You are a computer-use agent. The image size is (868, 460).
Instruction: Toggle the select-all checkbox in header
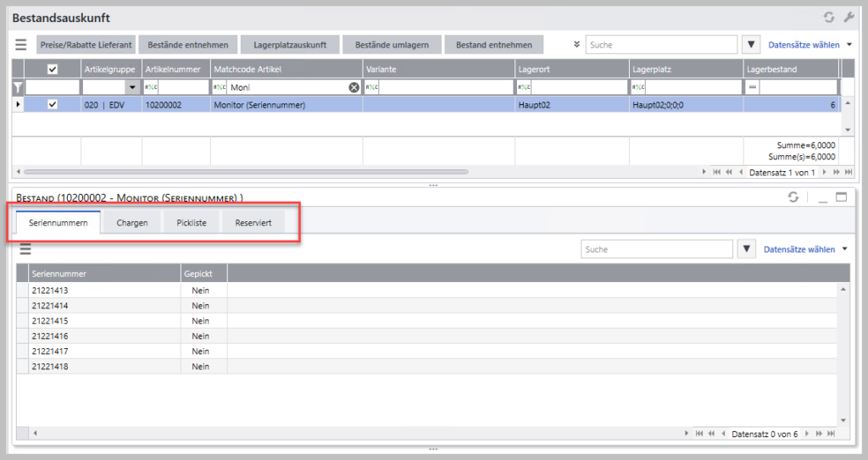click(53, 69)
